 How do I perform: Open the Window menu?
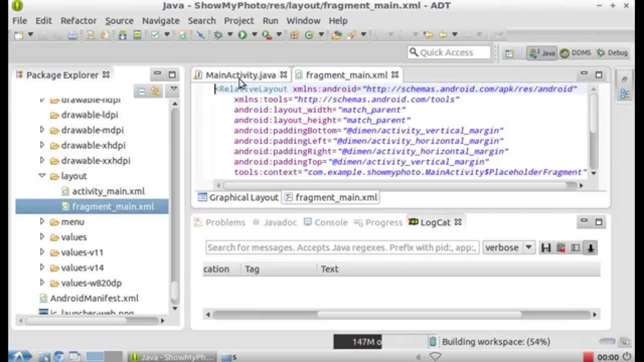(303, 21)
